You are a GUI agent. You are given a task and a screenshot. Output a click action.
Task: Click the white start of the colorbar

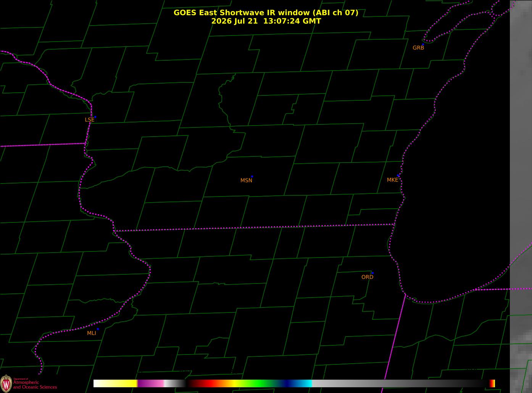point(100,383)
